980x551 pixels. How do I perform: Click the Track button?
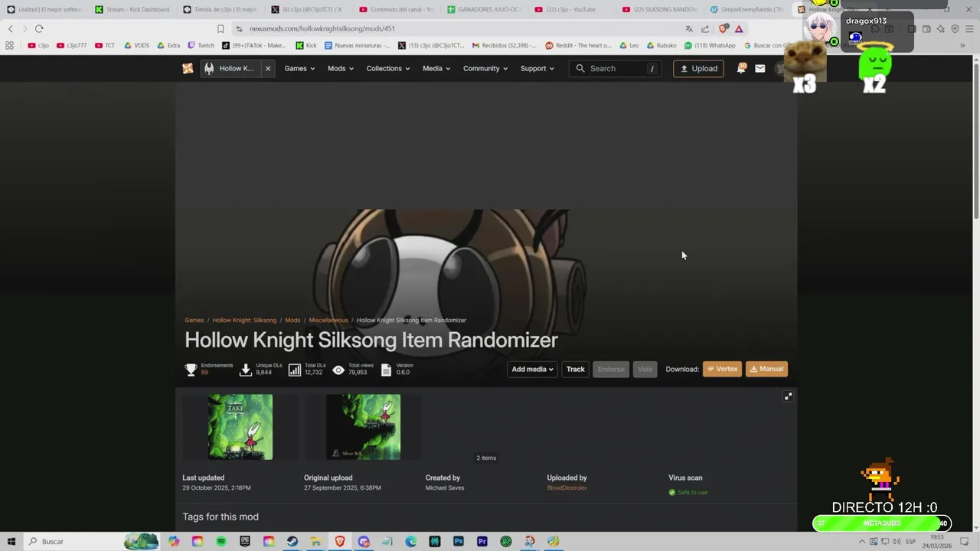point(575,369)
